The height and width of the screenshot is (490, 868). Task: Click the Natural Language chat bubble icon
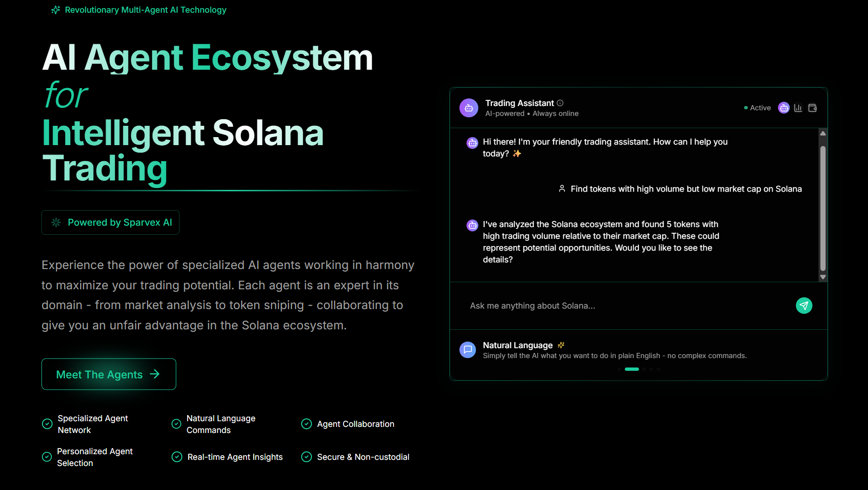pyautogui.click(x=468, y=350)
